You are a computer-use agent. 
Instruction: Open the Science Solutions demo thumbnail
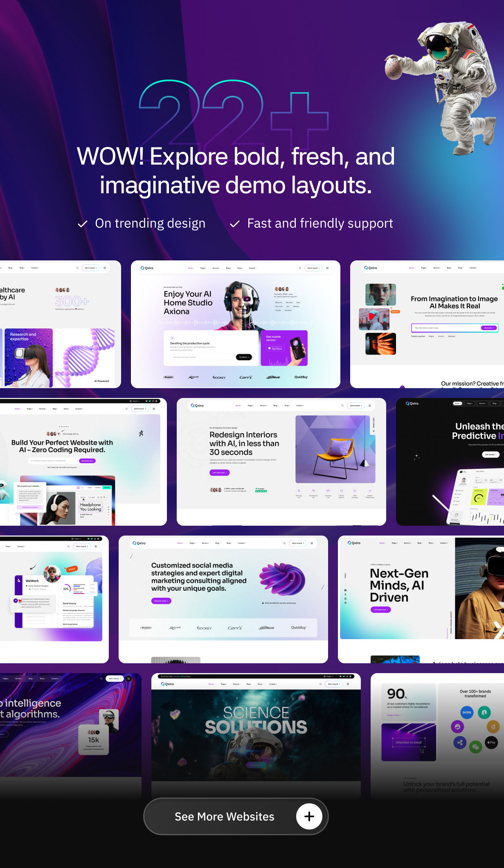coord(256,737)
